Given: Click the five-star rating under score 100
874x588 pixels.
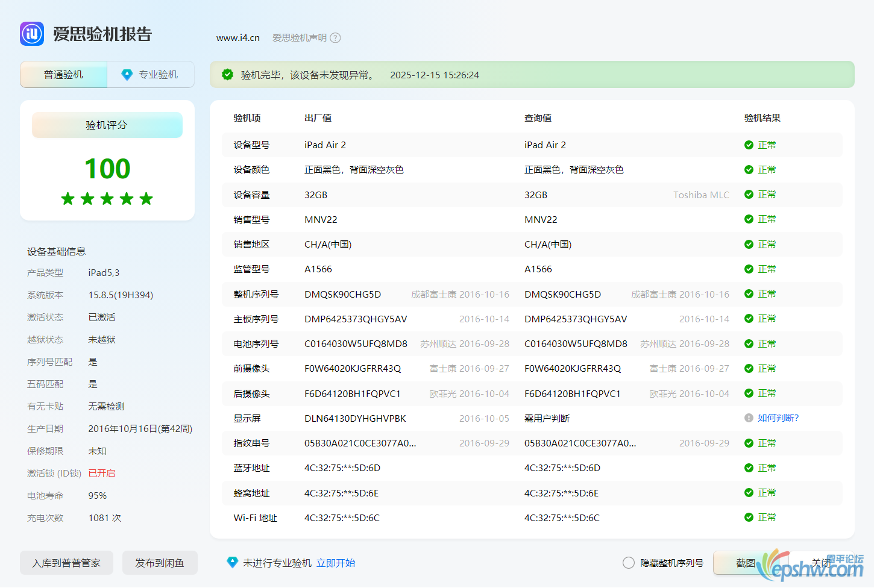Looking at the screenshot, I should point(107,199).
